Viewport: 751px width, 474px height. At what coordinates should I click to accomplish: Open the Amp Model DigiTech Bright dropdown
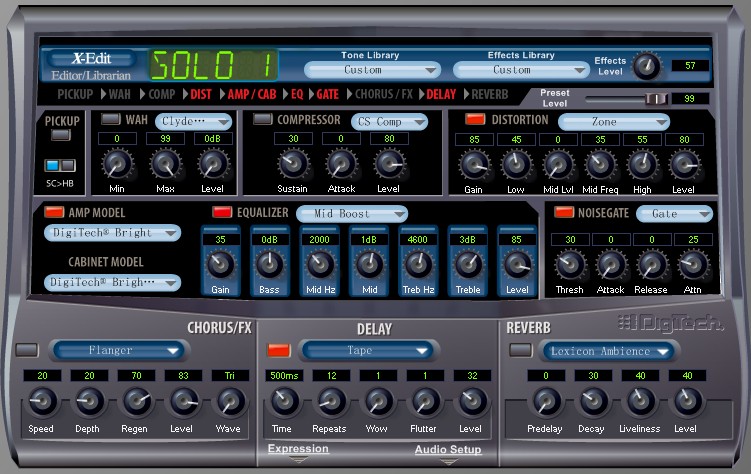tap(113, 233)
